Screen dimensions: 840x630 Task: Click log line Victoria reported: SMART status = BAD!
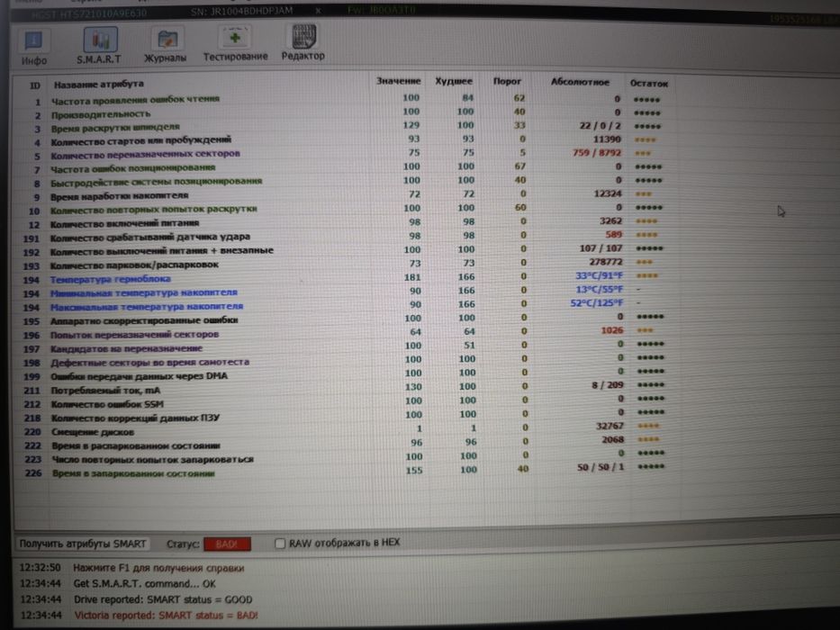[166, 615]
